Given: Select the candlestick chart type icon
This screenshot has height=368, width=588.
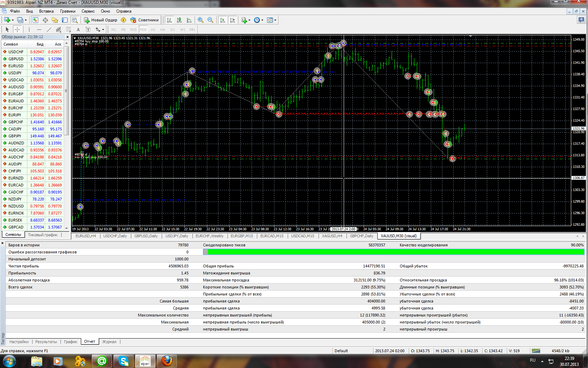Looking at the screenshot, I should [179, 20].
